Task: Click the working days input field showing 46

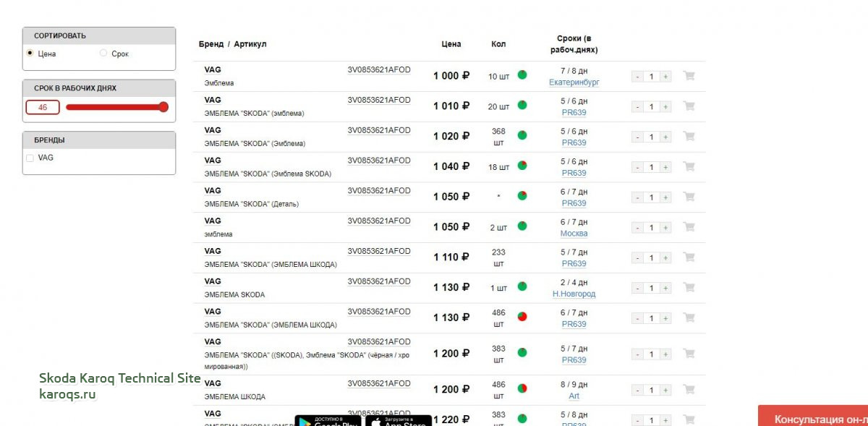Action: coord(43,107)
